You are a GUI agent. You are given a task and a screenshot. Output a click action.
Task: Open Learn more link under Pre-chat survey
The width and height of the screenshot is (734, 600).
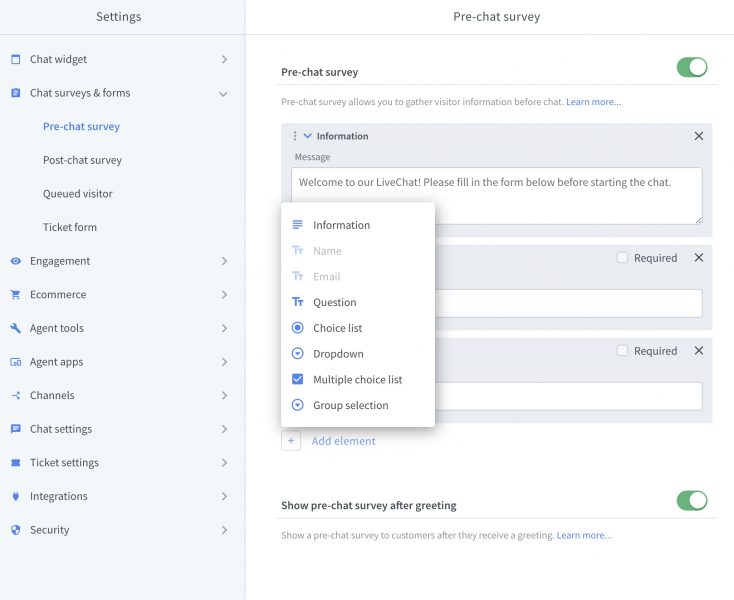point(593,102)
